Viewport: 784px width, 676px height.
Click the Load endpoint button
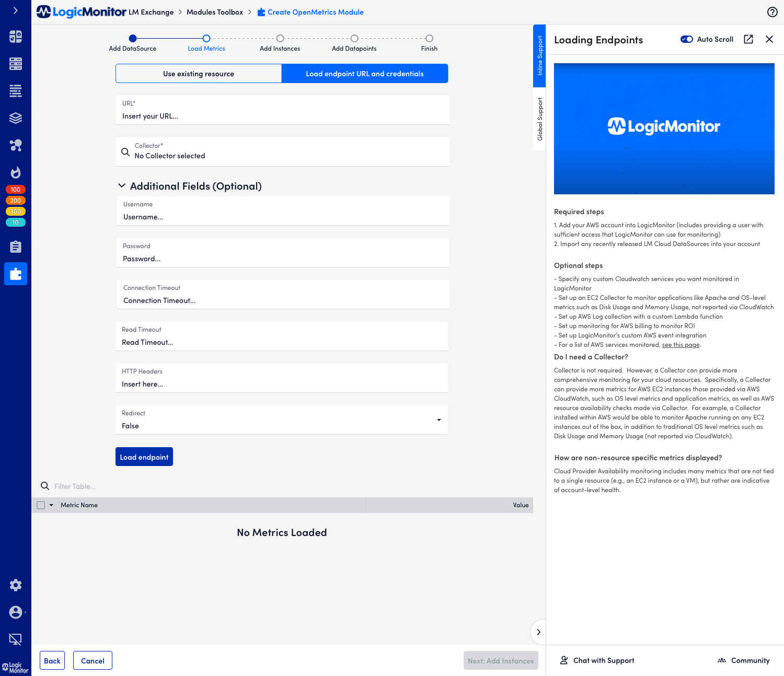click(x=144, y=457)
